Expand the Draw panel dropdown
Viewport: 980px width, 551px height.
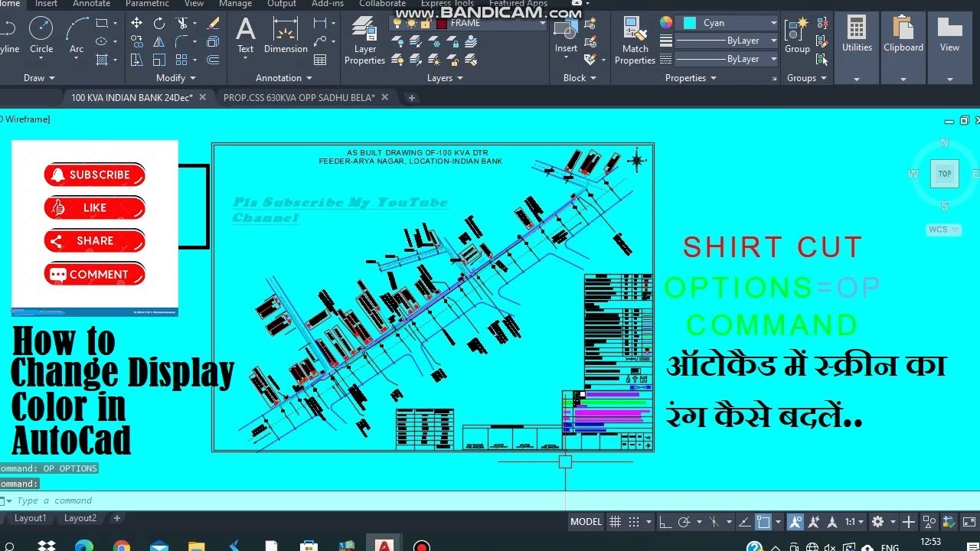pos(40,78)
